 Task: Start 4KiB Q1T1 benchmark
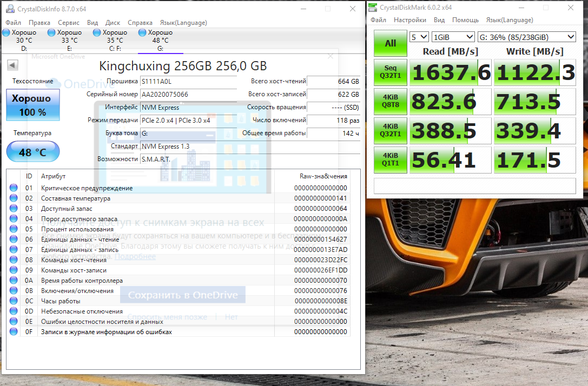coord(391,159)
